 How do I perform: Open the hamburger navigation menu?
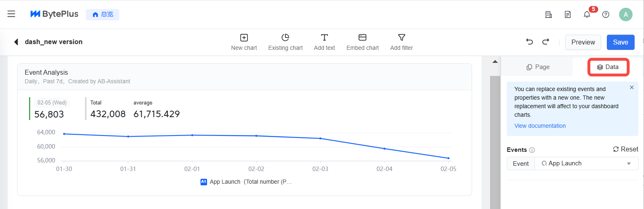[x=11, y=14]
